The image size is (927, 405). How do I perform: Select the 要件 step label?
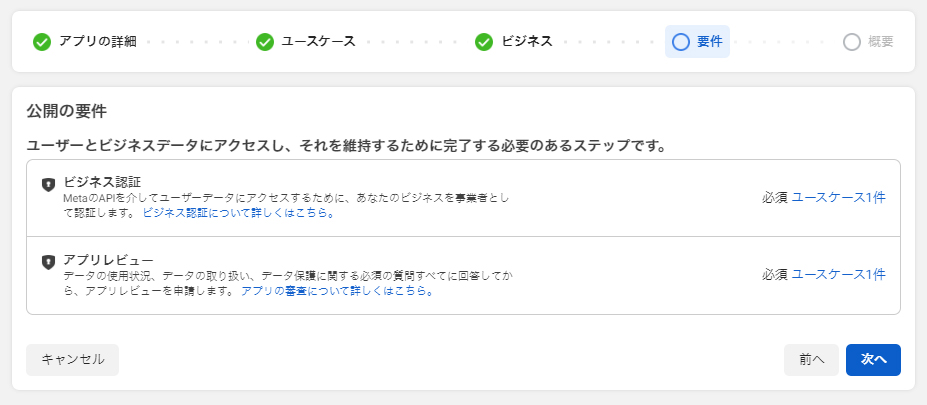click(709, 42)
